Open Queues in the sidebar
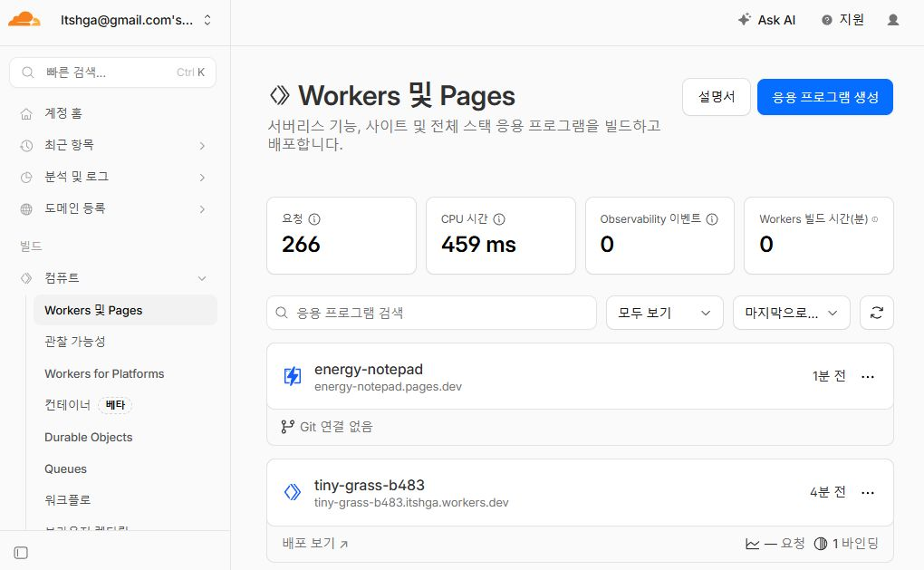The image size is (924, 570). tap(65, 469)
